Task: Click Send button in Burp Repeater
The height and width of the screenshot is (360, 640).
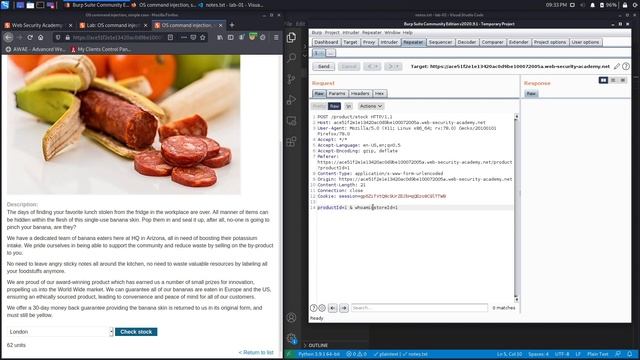Action: (x=324, y=66)
